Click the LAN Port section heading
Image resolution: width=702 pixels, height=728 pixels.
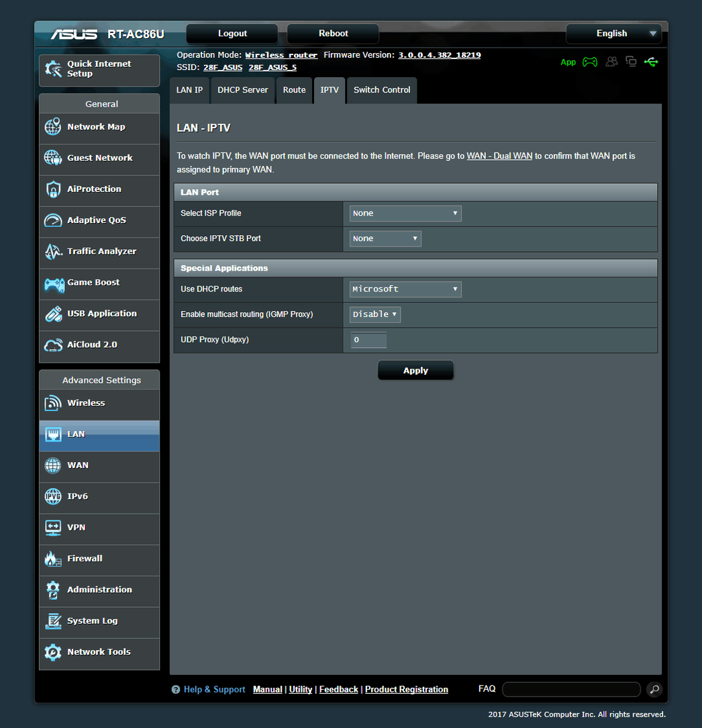click(x=199, y=192)
